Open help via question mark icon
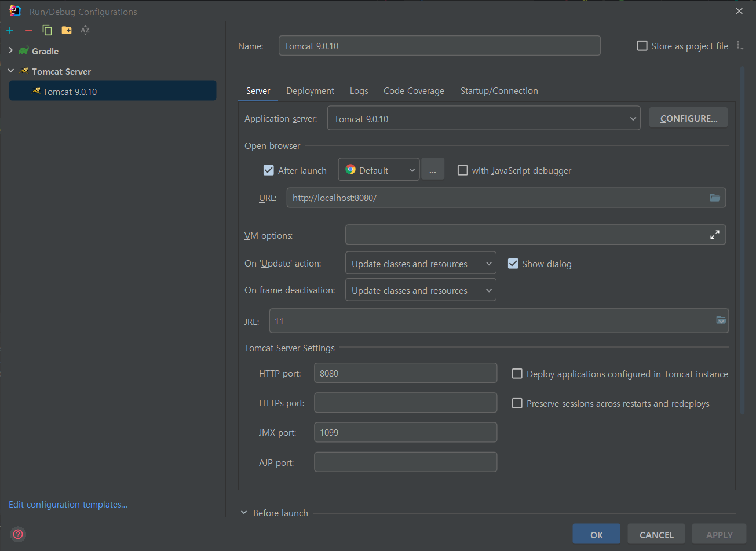The height and width of the screenshot is (551, 756). pos(18,534)
